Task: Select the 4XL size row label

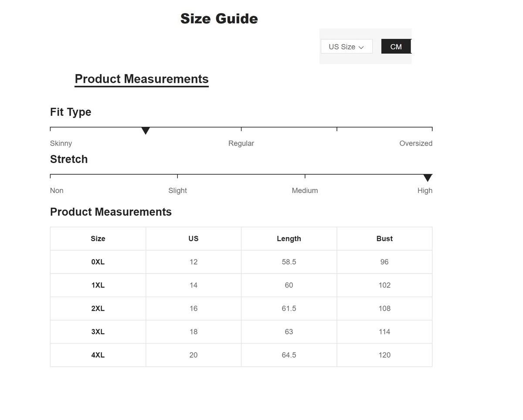Action: pyautogui.click(x=98, y=355)
